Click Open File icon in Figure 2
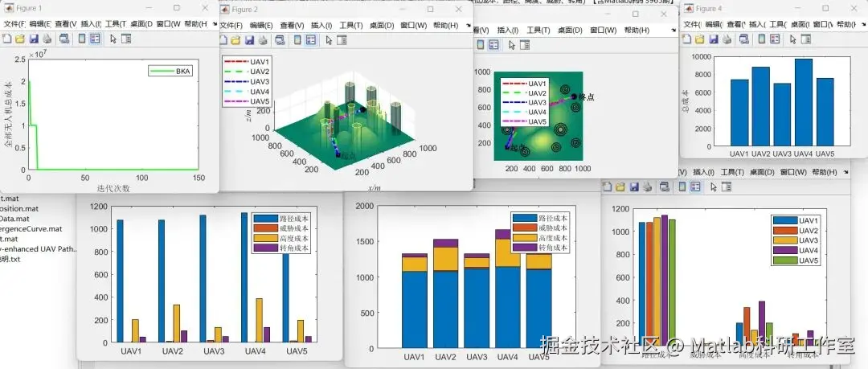The height and width of the screenshot is (369, 868). pos(235,40)
